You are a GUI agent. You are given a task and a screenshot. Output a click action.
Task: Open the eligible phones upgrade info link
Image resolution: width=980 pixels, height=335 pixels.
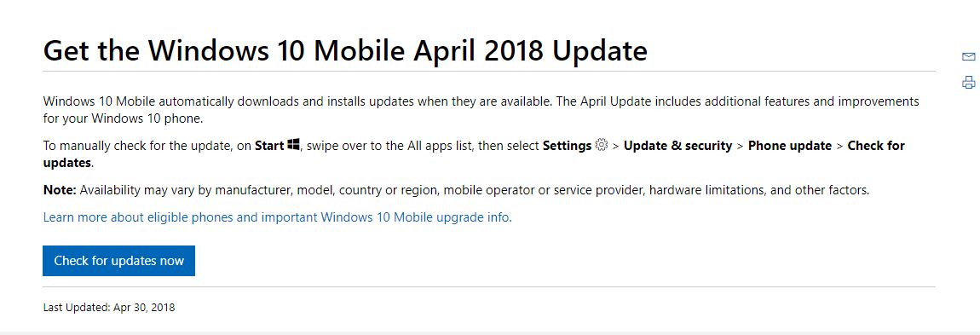point(278,217)
